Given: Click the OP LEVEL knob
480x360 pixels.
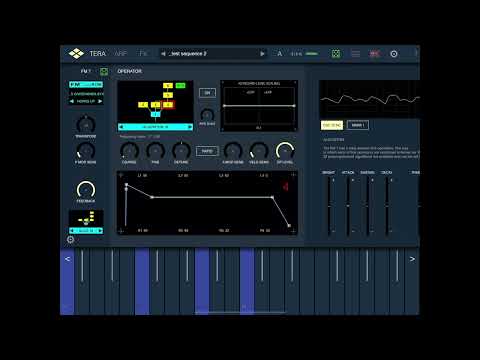Looking at the screenshot, I should tap(285, 151).
